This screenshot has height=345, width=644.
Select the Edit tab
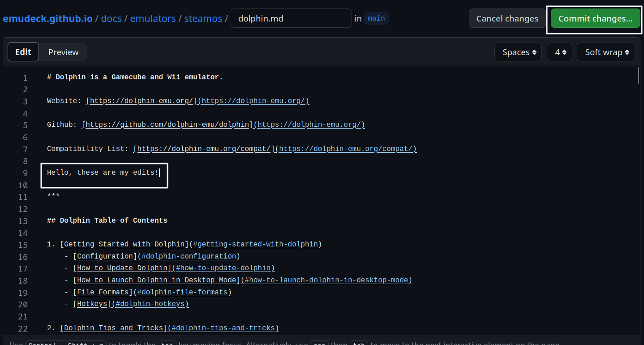point(23,52)
